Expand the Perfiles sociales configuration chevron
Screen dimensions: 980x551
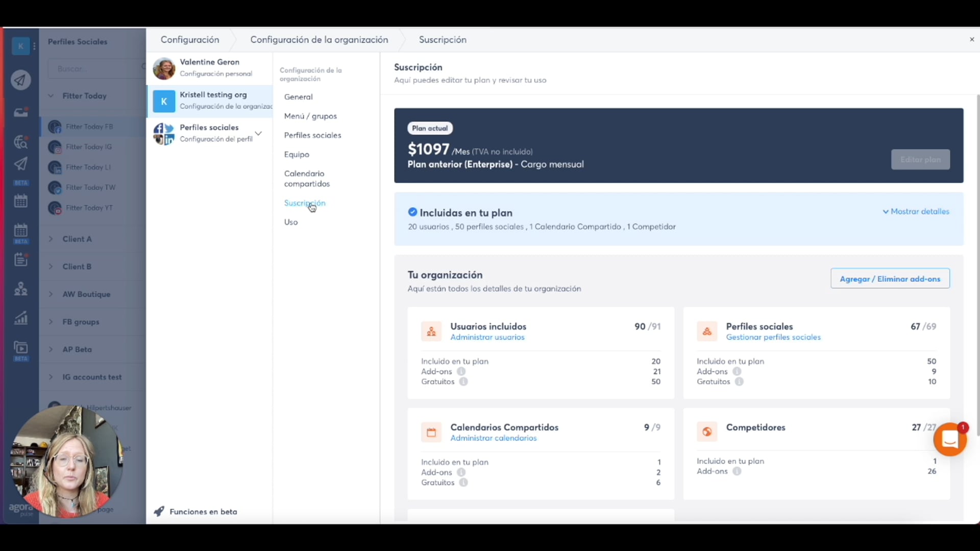pyautogui.click(x=259, y=133)
